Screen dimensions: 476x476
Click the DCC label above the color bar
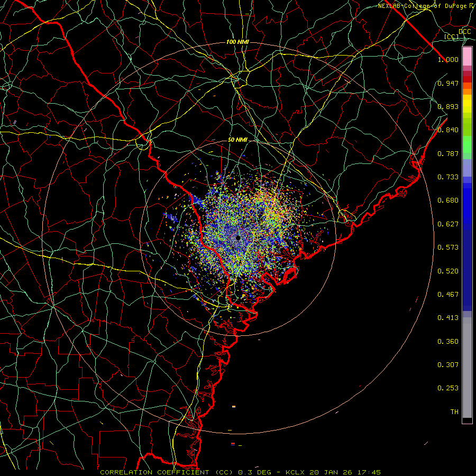click(x=464, y=32)
